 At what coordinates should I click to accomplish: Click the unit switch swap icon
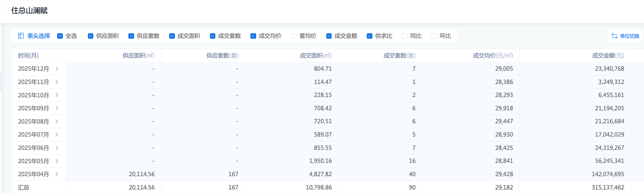pyautogui.click(x=614, y=36)
